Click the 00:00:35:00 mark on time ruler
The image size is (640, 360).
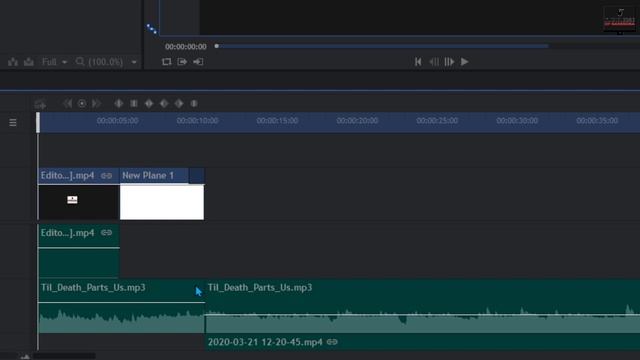(x=597, y=121)
